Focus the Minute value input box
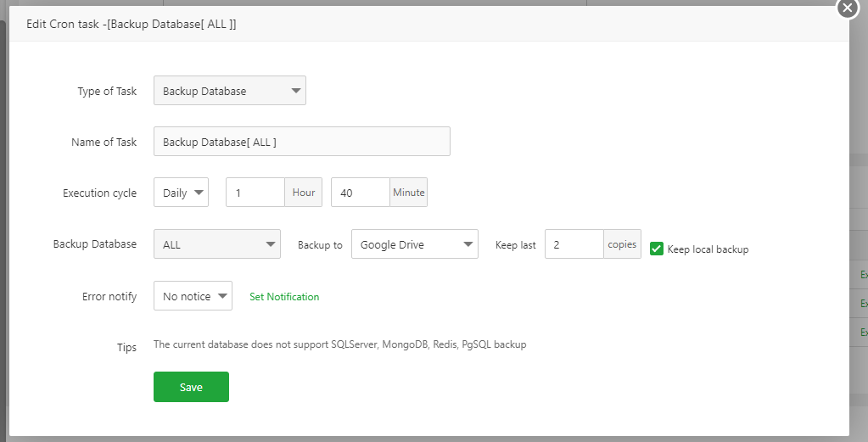Image resolution: width=868 pixels, height=442 pixels. point(360,193)
